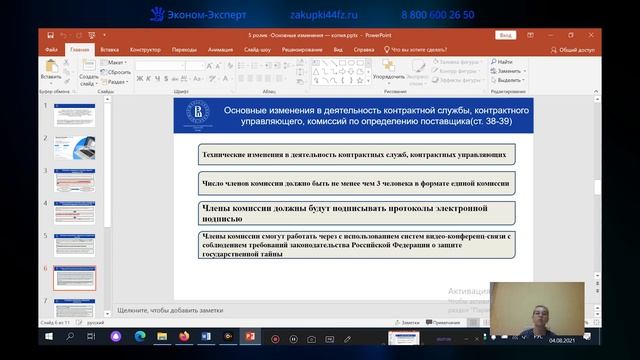
Task: Click the Save icon in the quick access toolbar
Action: tap(50, 36)
